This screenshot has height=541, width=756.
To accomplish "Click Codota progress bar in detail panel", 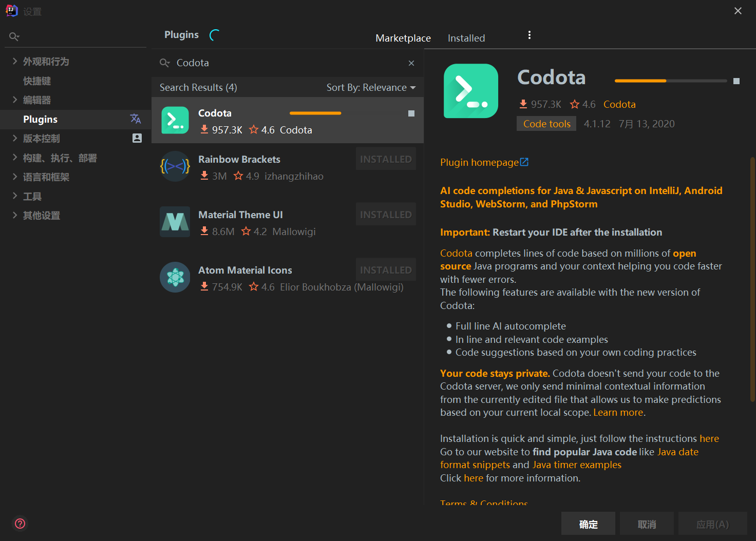I will [x=671, y=81].
